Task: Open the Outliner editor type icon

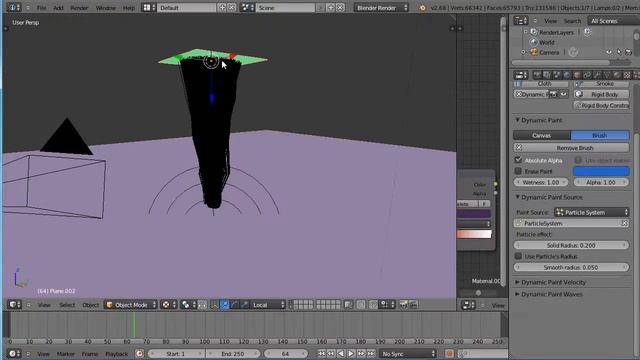Action: click(521, 20)
